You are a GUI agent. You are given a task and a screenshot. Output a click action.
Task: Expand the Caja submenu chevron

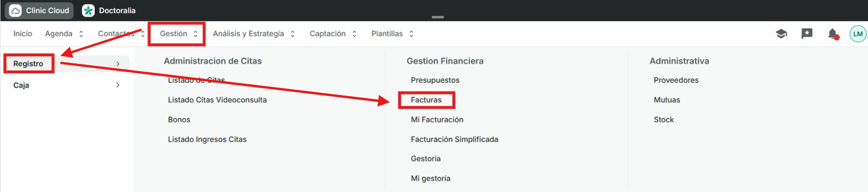(x=118, y=85)
